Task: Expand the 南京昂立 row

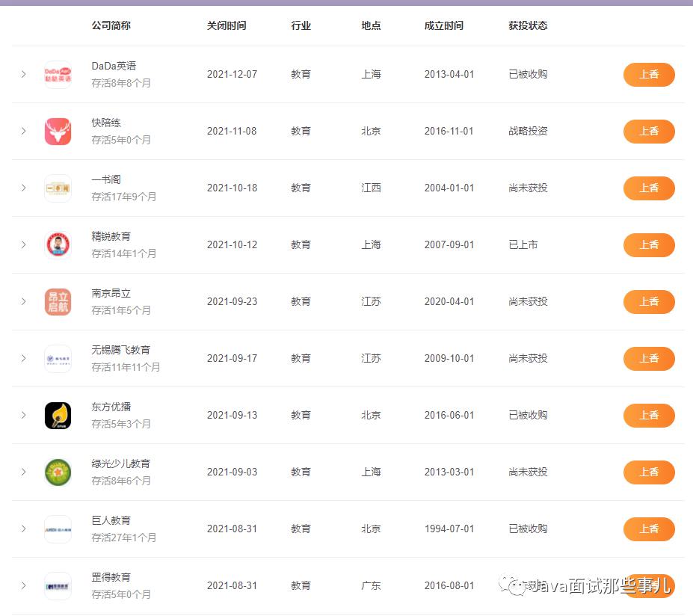Action: coord(23,301)
